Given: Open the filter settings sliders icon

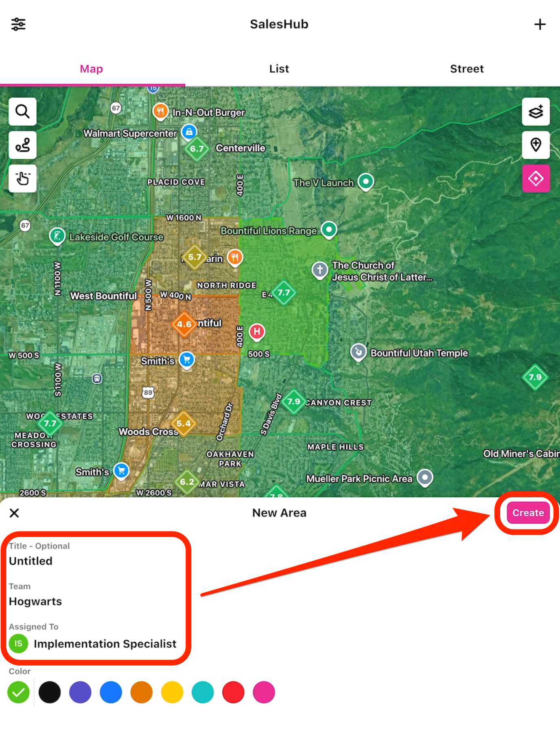Looking at the screenshot, I should pos(18,24).
